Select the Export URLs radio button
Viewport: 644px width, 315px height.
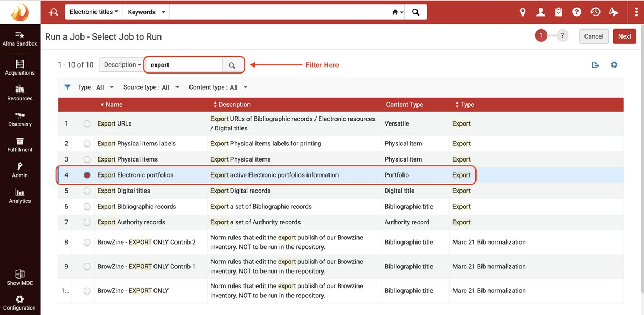[x=87, y=124]
